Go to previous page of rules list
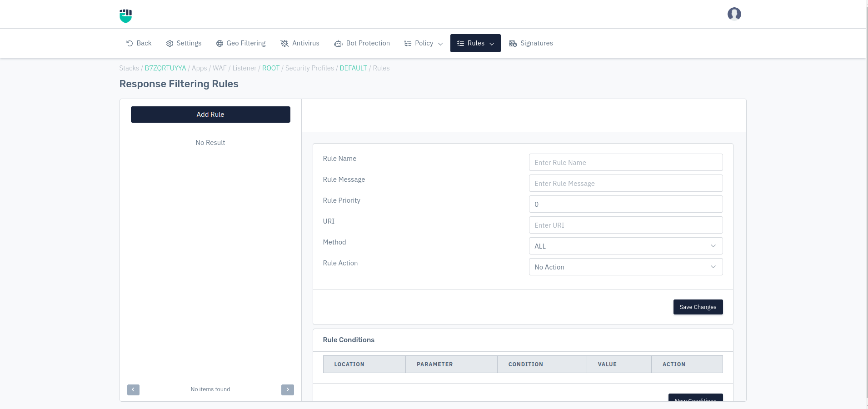868x409 pixels. point(133,389)
